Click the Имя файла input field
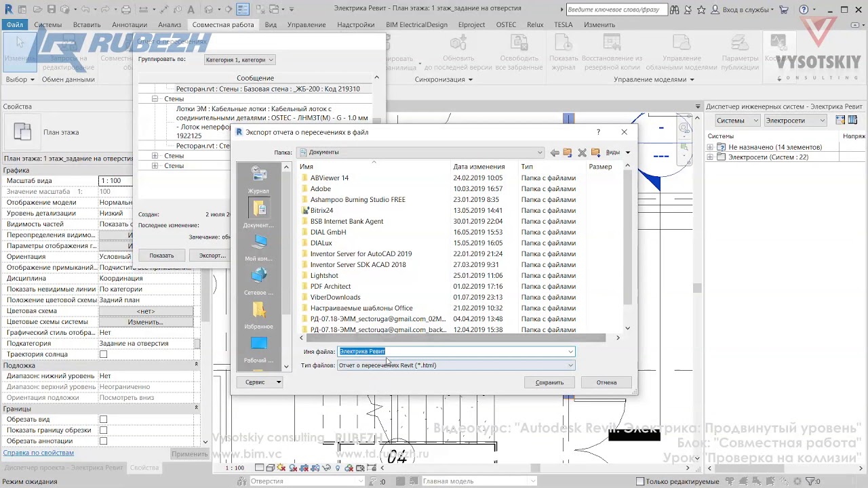Screen dimensions: 868x488 pyautogui.click(x=456, y=351)
